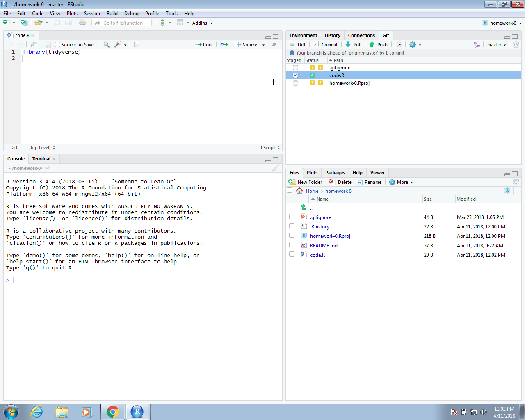Close the code.R editor tab
The image size is (525, 420).
tap(33, 36)
